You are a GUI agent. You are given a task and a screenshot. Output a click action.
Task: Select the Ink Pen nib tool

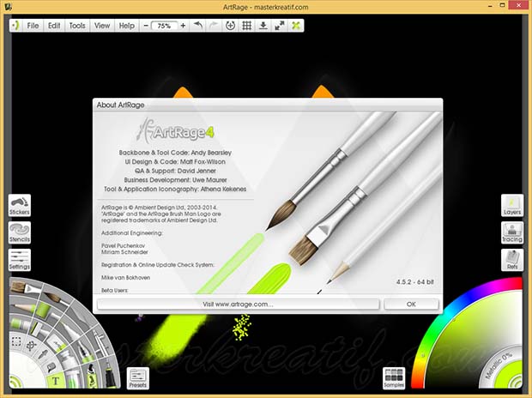(x=85, y=353)
